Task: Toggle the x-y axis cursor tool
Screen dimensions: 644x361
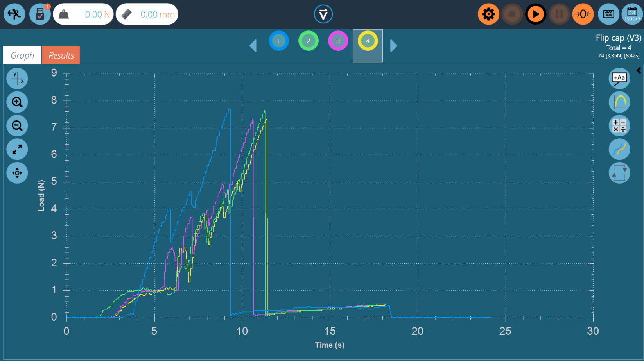Action: coord(17,79)
